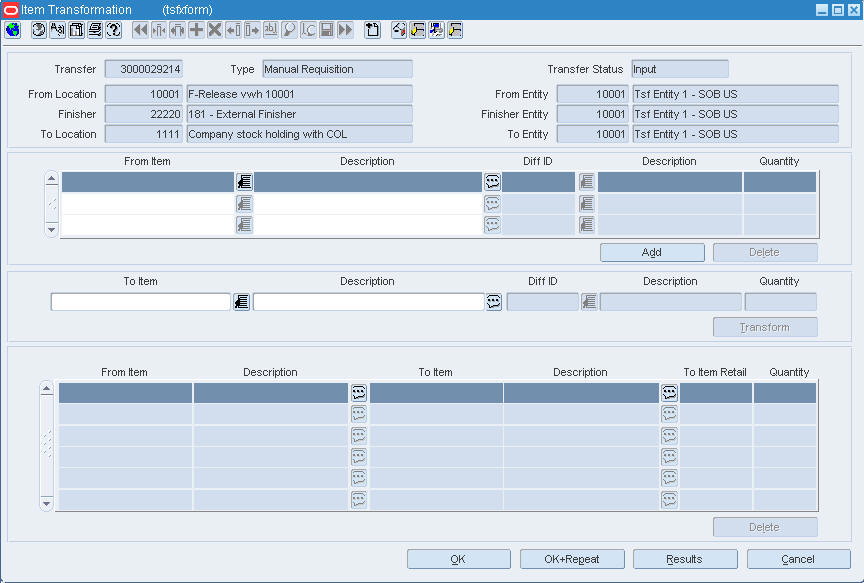The image size is (864, 583).
Task: Click the To Entity code 10001 field
Action: 592,134
